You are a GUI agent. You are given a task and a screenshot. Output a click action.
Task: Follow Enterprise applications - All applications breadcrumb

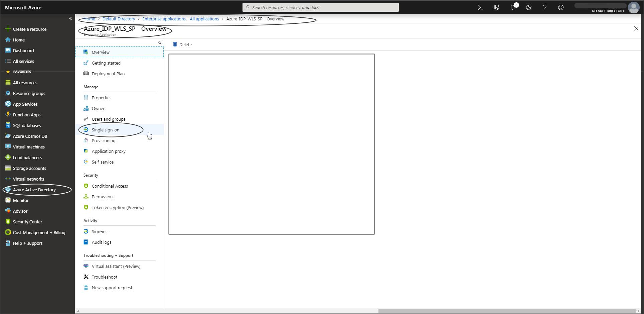(x=180, y=19)
